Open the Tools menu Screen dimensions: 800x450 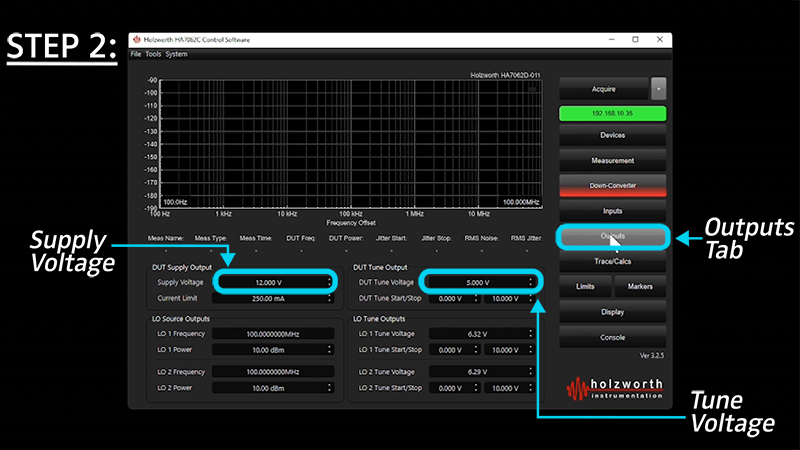[153, 54]
